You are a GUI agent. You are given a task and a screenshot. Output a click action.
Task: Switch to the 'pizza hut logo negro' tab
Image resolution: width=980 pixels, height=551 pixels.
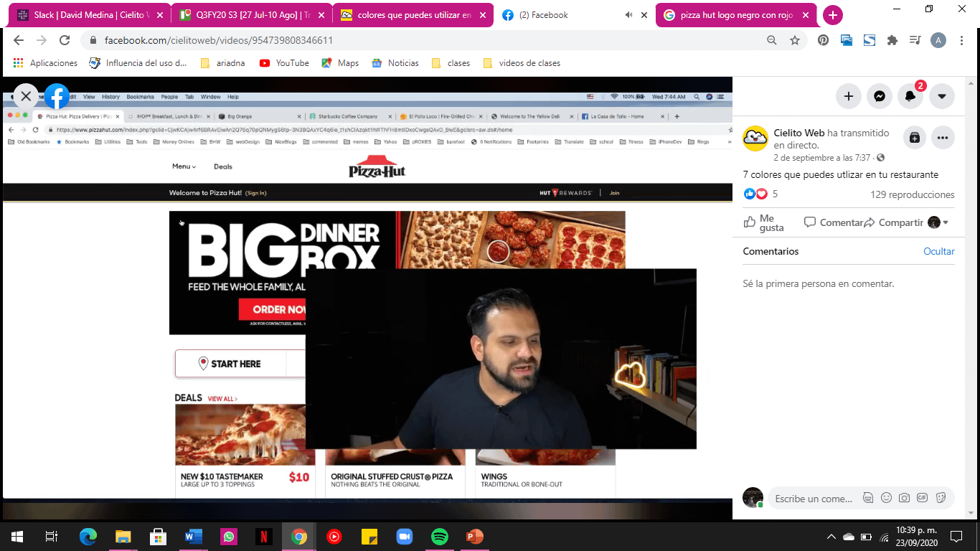737,15
